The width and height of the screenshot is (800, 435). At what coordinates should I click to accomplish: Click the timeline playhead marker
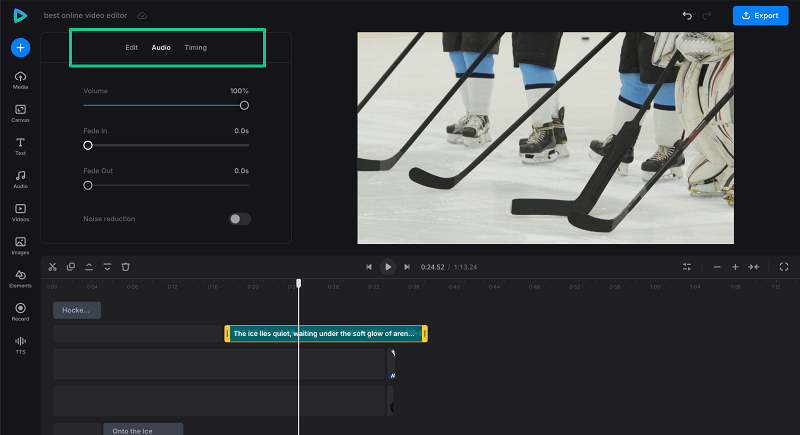coord(298,283)
